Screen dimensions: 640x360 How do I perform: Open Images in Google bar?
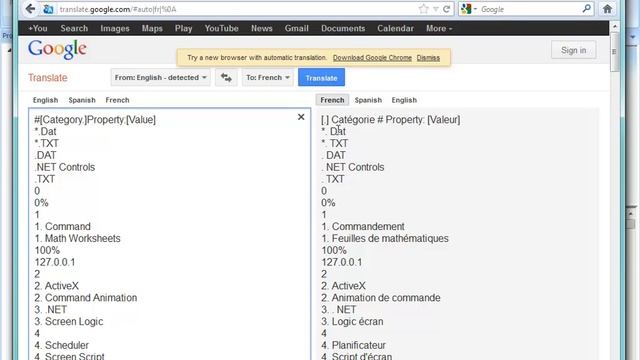click(115, 28)
